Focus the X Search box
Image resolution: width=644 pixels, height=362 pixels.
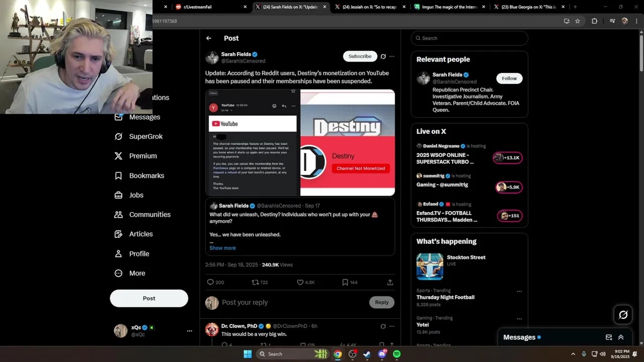469,38
